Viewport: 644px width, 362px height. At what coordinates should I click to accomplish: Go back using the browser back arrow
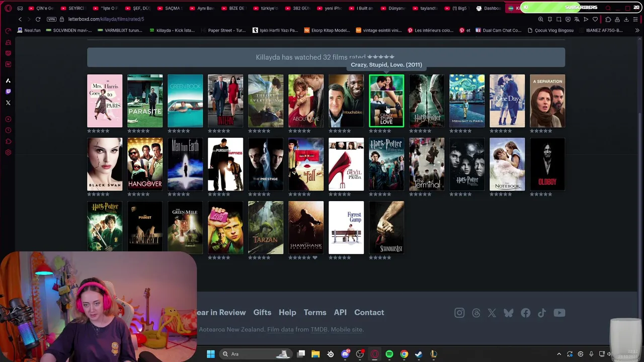pyautogui.click(x=20, y=19)
